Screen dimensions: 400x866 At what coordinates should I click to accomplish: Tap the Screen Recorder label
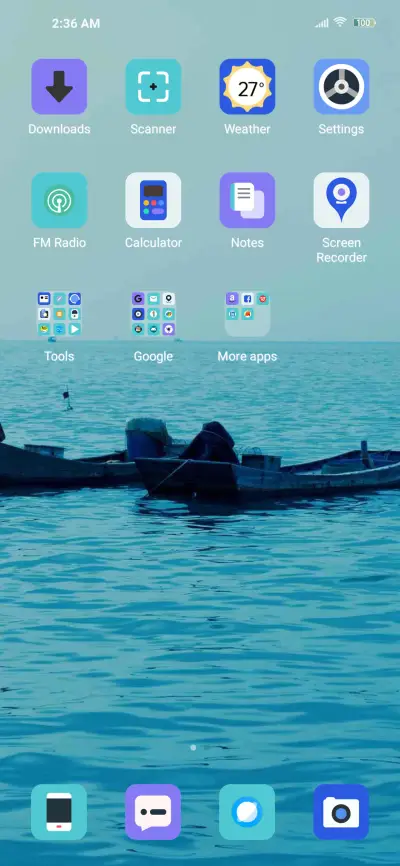pyautogui.click(x=341, y=250)
